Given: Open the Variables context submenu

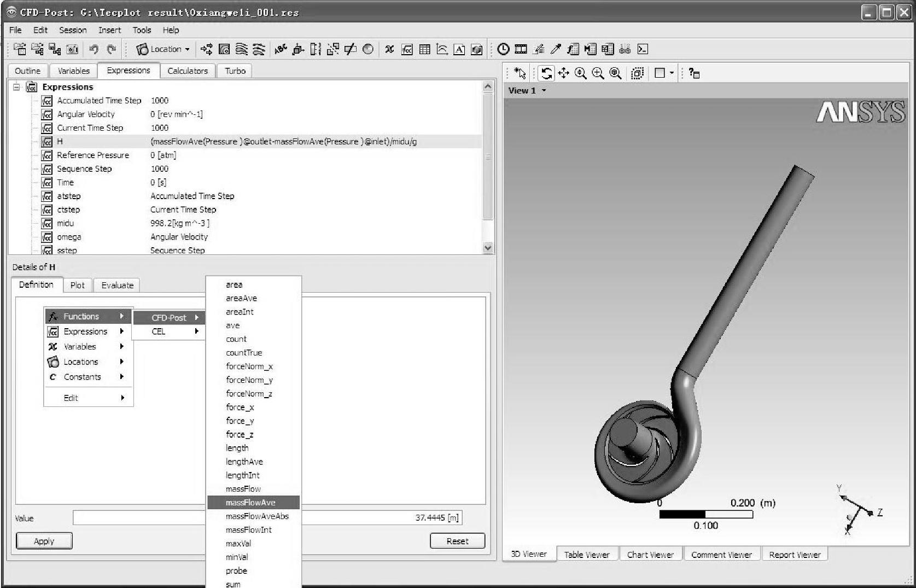Looking at the screenshot, I should pos(87,347).
